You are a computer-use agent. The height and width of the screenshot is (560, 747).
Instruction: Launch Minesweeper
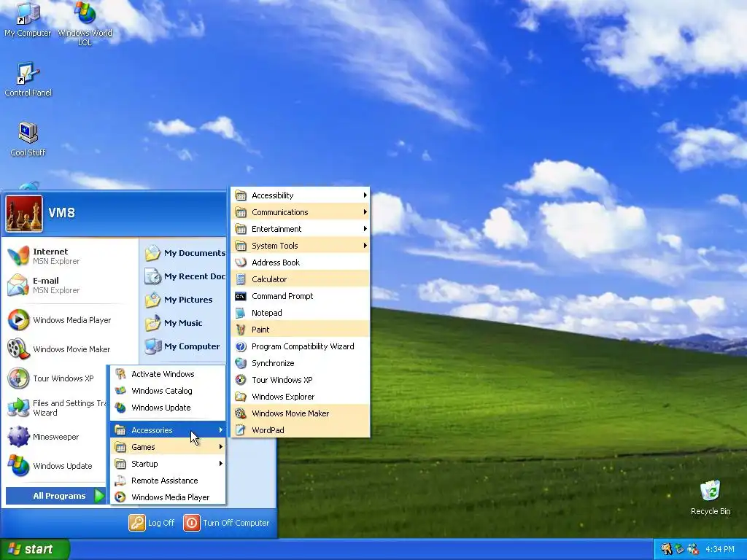55,437
